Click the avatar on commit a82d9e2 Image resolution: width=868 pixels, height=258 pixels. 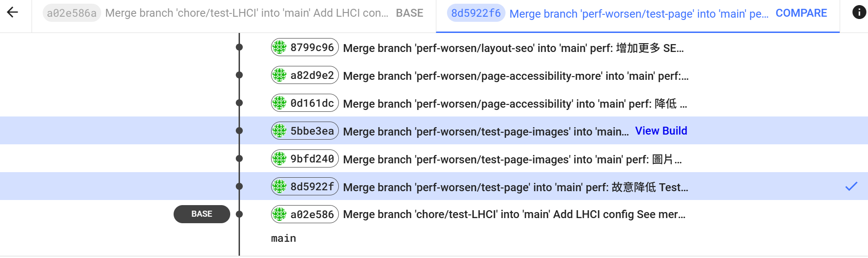279,75
